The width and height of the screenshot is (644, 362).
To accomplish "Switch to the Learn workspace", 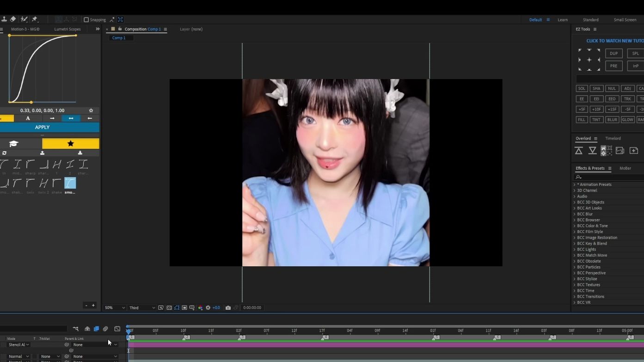I will pyautogui.click(x=563, y=20).
